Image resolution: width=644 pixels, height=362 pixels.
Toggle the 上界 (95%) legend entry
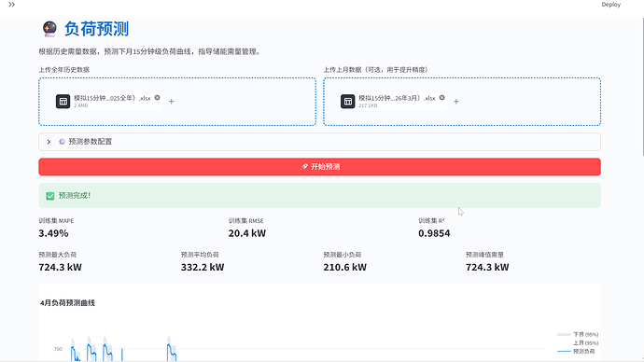point(578,342)
